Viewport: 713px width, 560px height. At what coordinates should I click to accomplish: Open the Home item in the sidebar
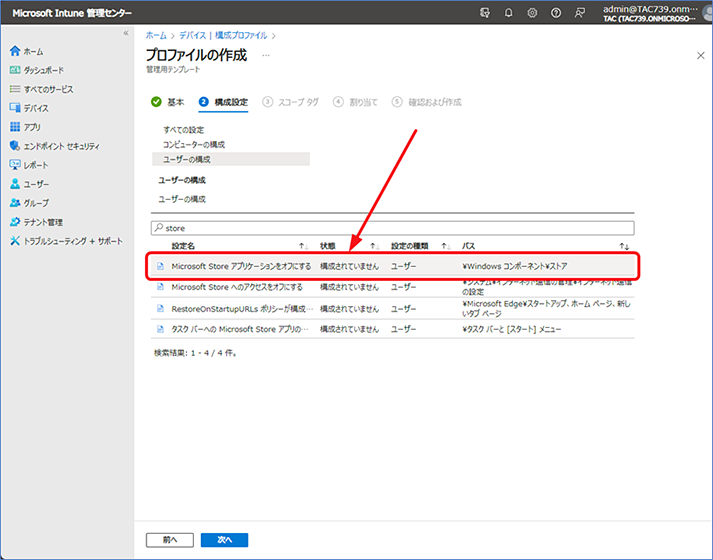click(26, 51)
